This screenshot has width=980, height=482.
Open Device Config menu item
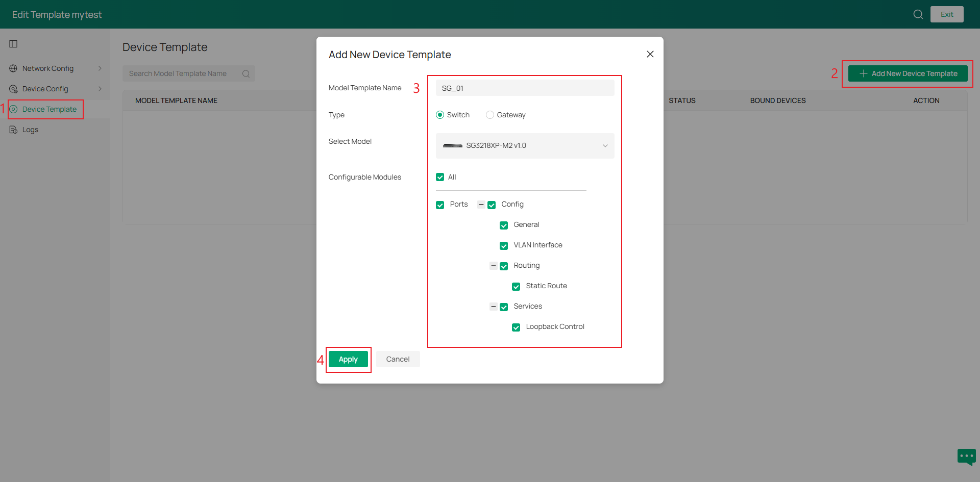click(55, 89)
